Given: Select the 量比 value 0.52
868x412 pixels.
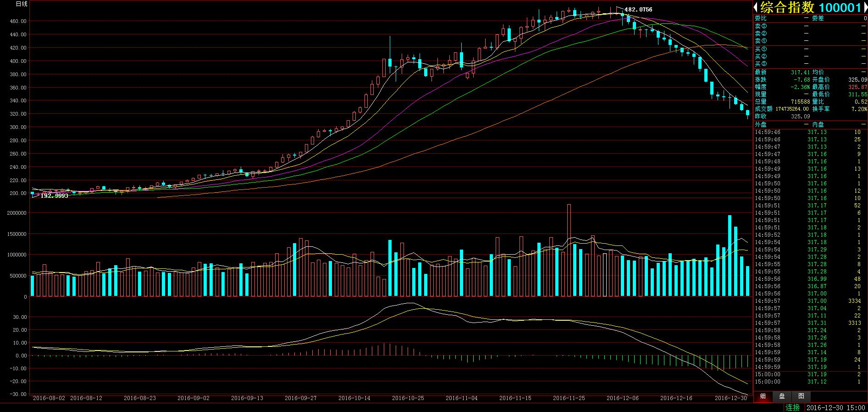Looking at the screenshot, I should tap(861, 102).
